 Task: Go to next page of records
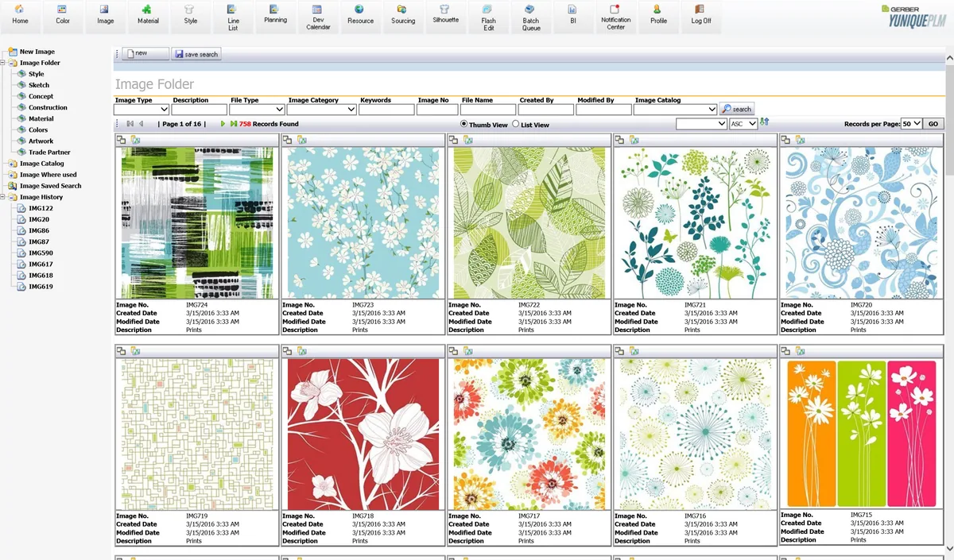point(223,124)
